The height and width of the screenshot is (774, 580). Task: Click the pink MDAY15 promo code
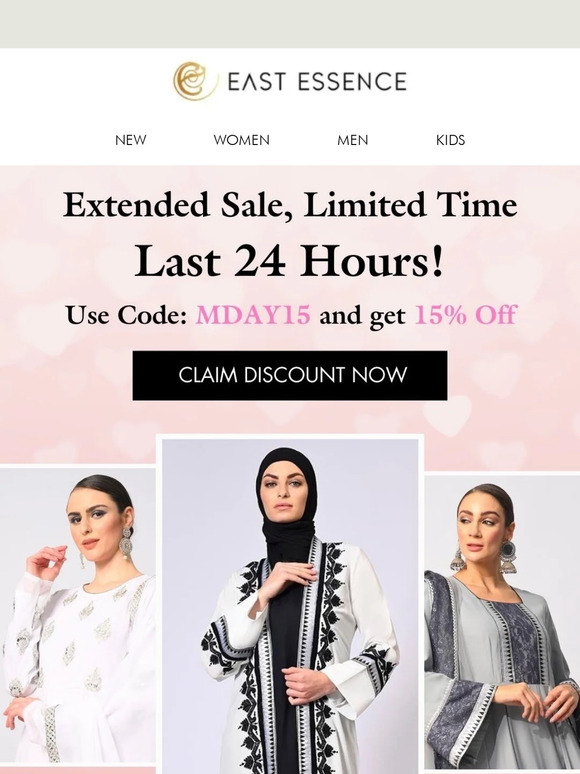(x=253, y=314)
